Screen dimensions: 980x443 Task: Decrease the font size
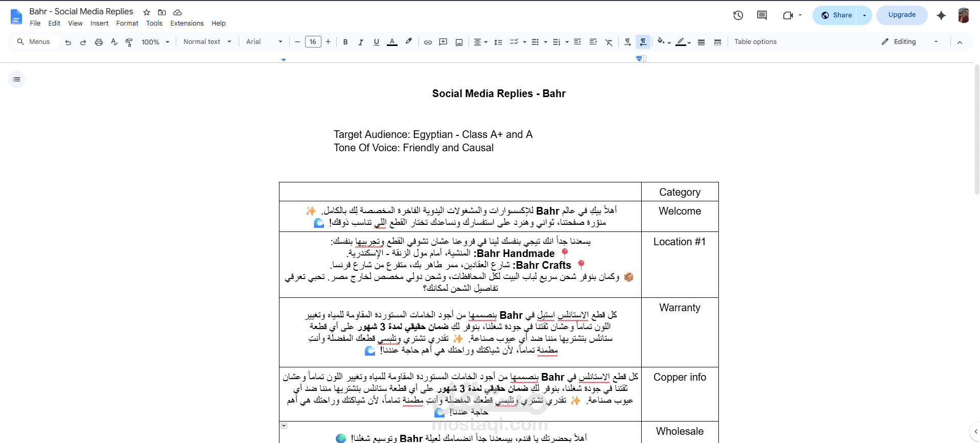point(297,42)
